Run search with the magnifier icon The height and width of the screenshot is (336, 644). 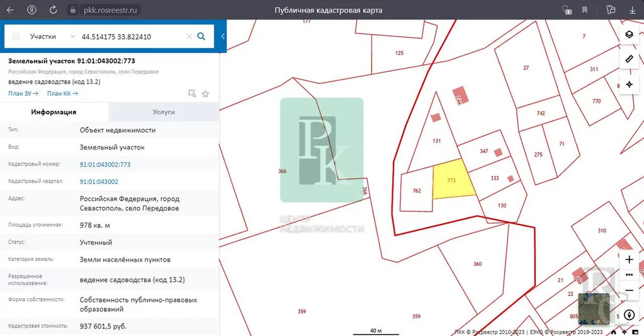[x=201, y=36]
